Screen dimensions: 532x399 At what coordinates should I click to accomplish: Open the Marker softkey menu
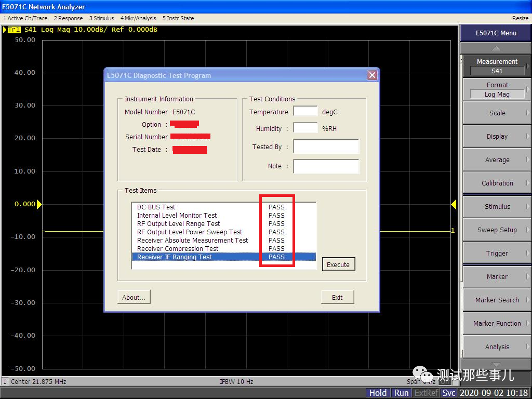(x=497, y=277)
